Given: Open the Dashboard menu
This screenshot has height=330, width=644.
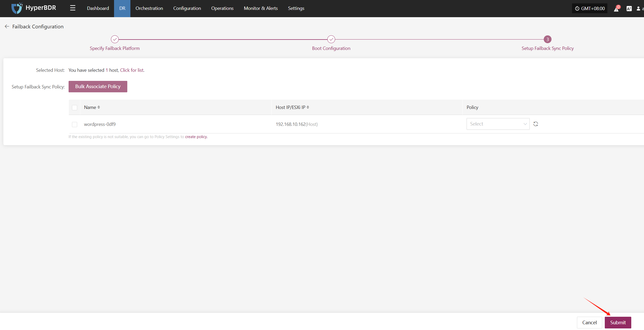Looking at the screenshot, I should 98,8.
